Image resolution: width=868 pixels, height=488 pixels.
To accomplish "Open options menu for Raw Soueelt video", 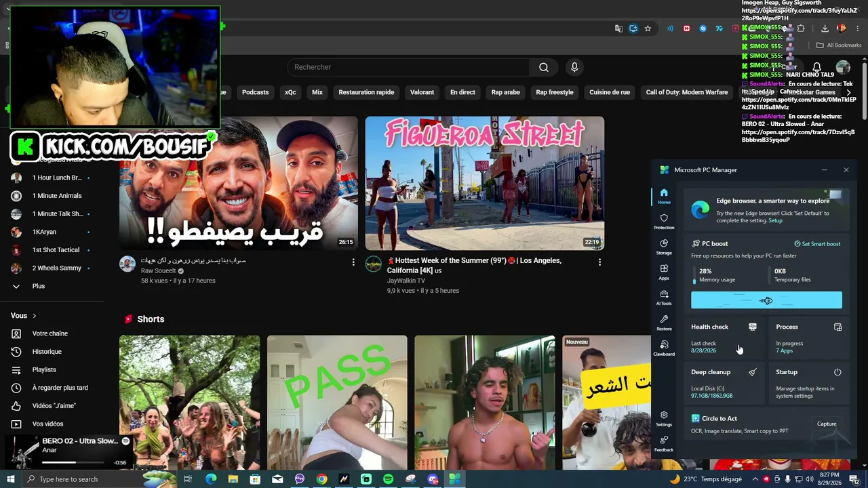I will coord(353,262).
